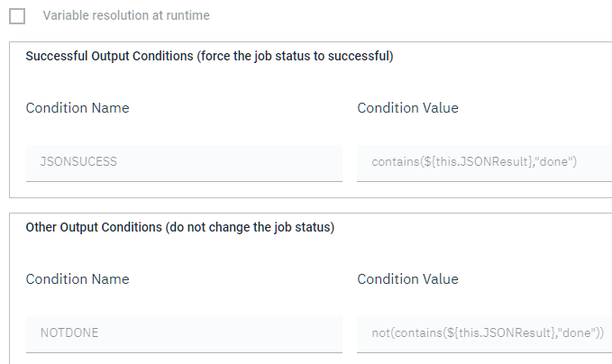Toggle the Variable resolution at runtime checkbox
The height and width of the screenshot is (364, 612).
point(17,16)
